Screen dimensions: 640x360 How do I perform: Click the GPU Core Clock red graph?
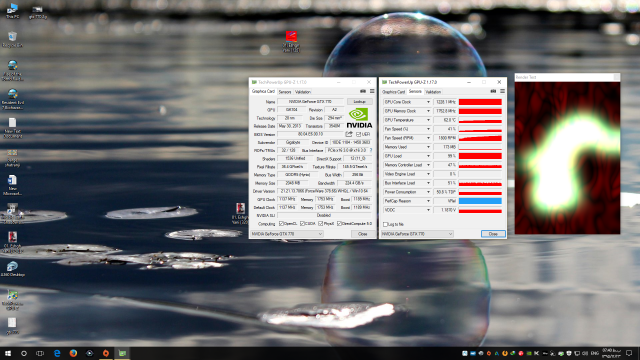point(480,102)
